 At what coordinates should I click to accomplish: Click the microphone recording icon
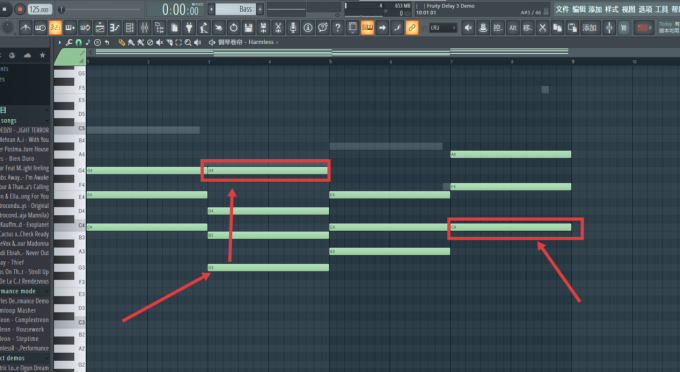click(293, 28)
